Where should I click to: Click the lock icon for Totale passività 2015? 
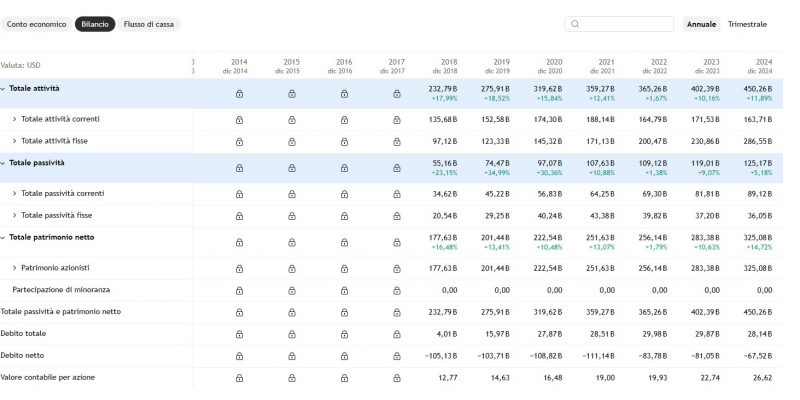291,168
